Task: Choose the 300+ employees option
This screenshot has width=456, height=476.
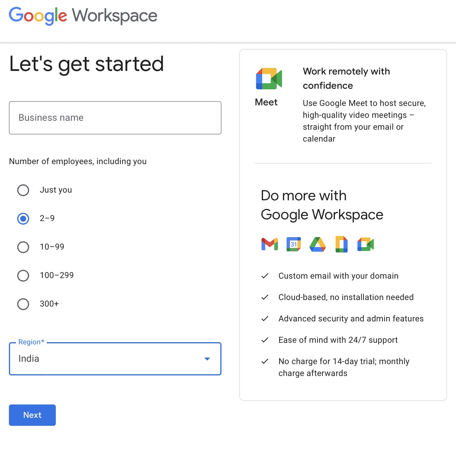Action: [x=23, y=304]
